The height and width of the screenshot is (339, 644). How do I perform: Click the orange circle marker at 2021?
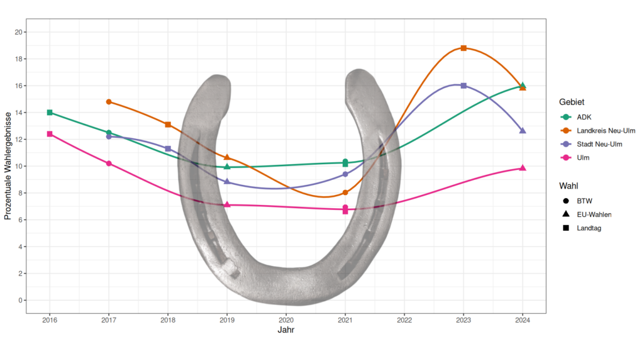345,192
